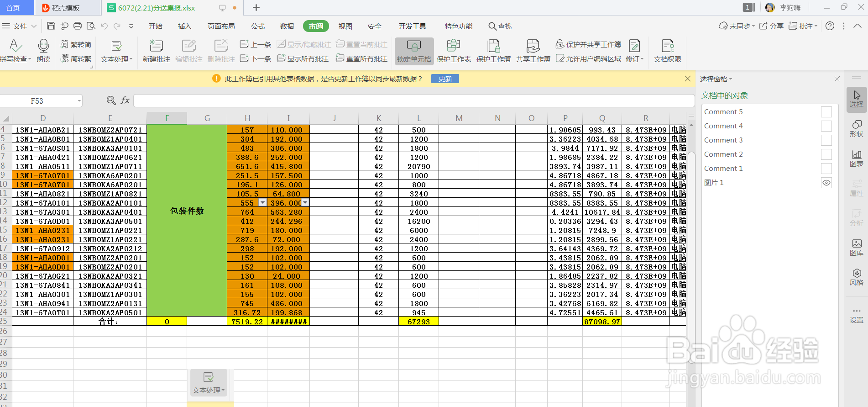Click the 图表 chart sidebar icon
868x407 pixels.
pyautogui.click(x=857, y=159)
